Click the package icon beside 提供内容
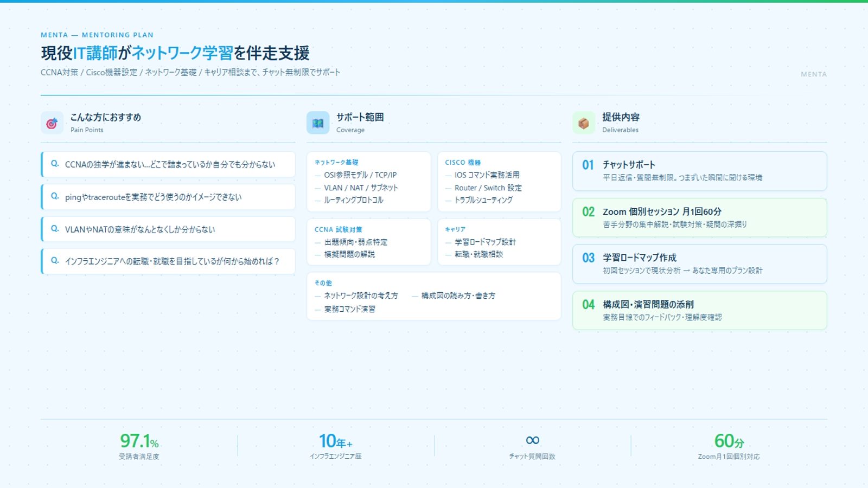 click(584, 123)
